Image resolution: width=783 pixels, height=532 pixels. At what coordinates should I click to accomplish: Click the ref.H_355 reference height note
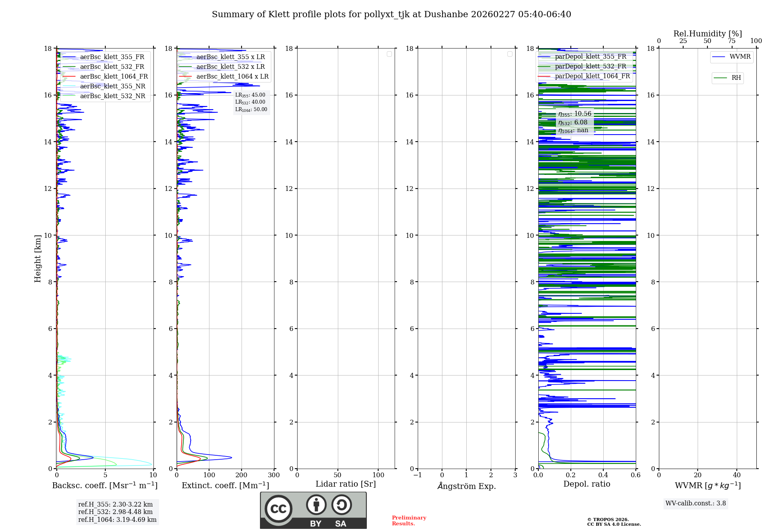(x=115, y=505)
